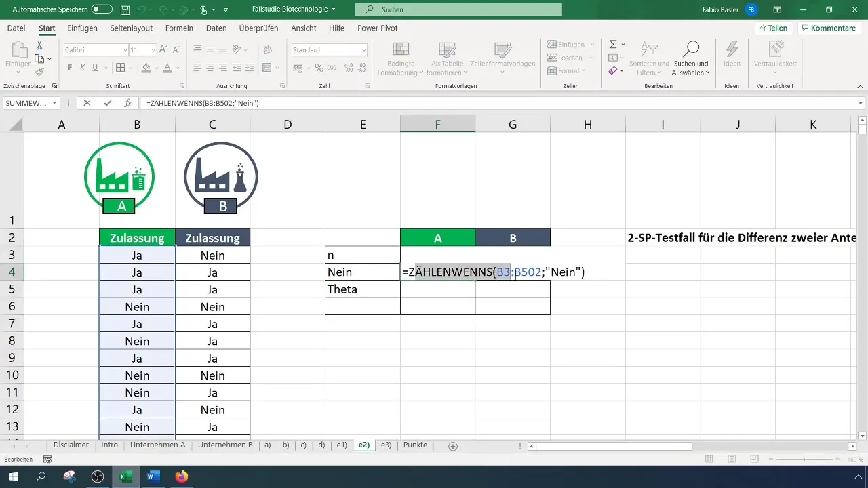
Task: Click into the formula bar text
Action: [x=498, y=103]
